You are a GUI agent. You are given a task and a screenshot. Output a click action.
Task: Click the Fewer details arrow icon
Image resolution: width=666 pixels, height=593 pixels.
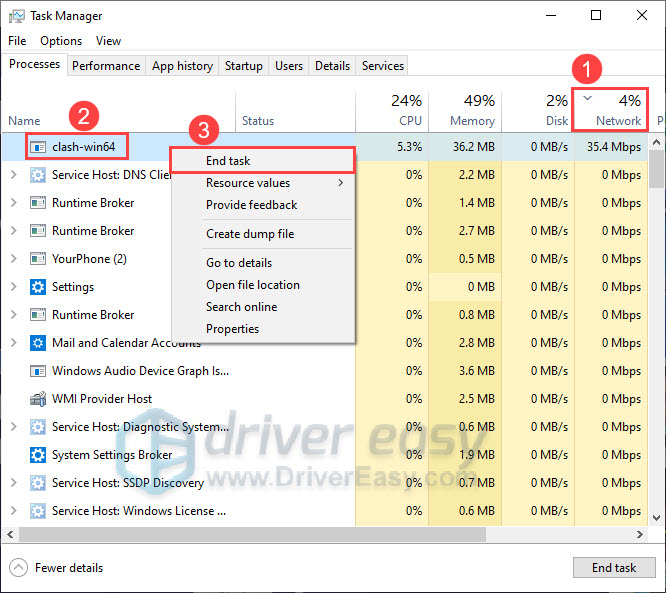pyautogui.click(x=18, y=568)
